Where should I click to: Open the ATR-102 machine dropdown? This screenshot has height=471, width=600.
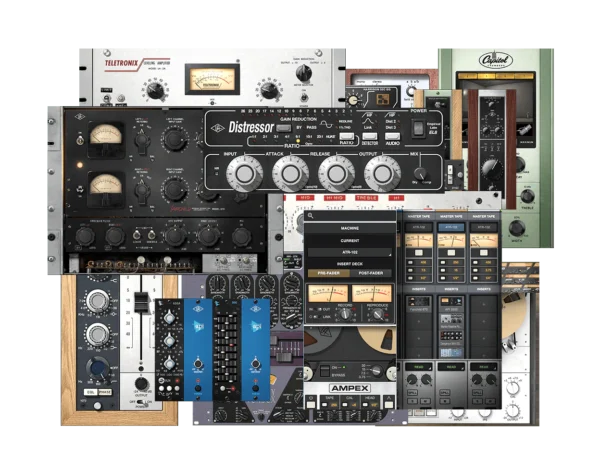[350, 254]
